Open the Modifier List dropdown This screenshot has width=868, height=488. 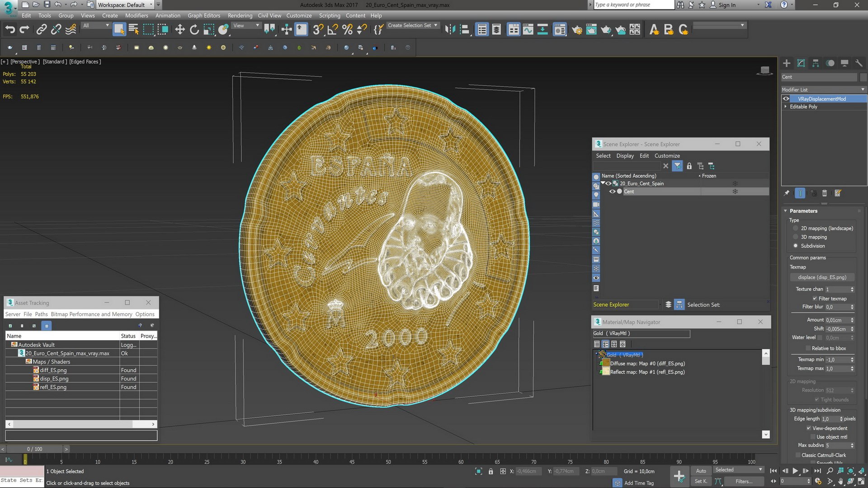[823, 89]
